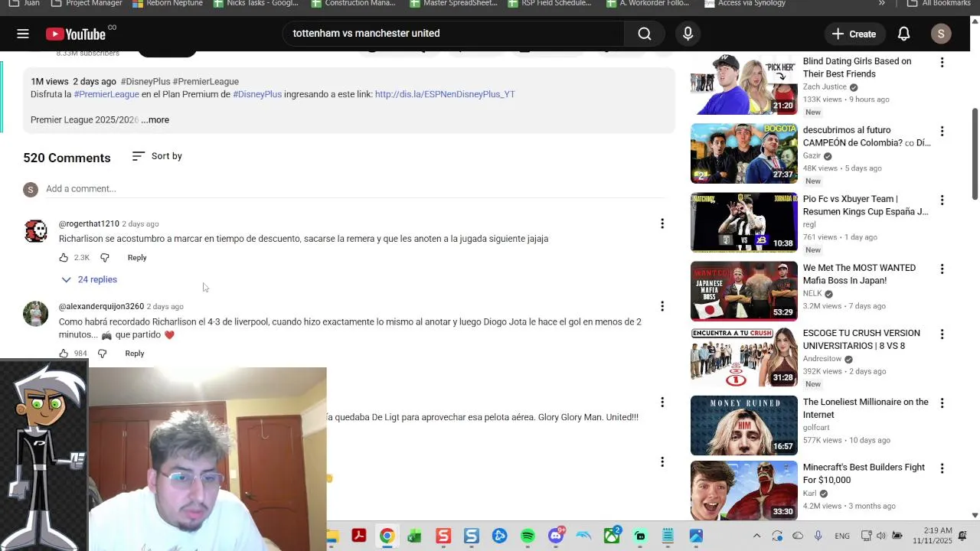980x551 pixels.
Task: Open the All Bookmarks folder
Action: point(939,3)
